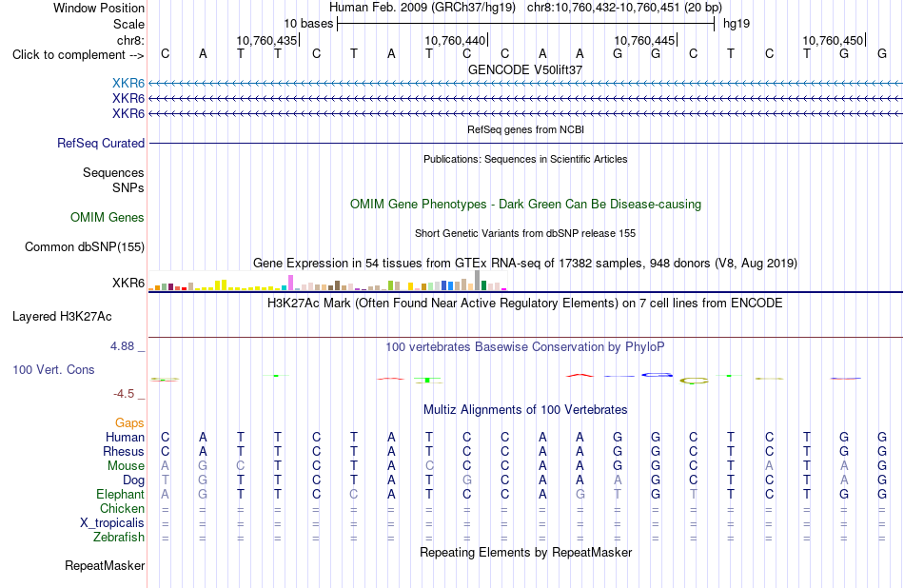Select the Scale track label
The image size is (904, 588).
[x=128, y=24]
